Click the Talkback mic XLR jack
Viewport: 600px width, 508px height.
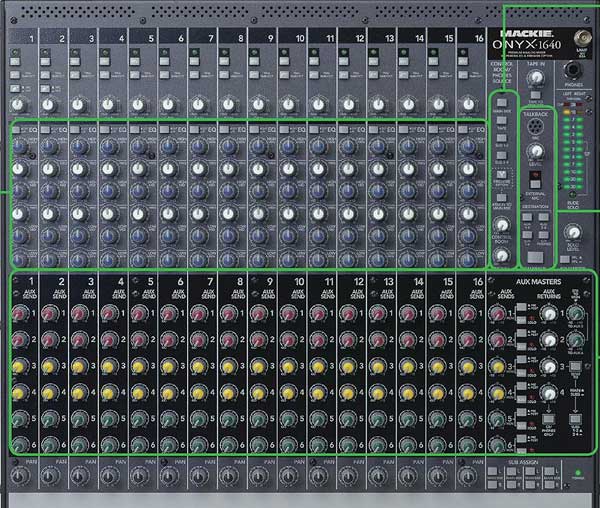click(535, 126)
